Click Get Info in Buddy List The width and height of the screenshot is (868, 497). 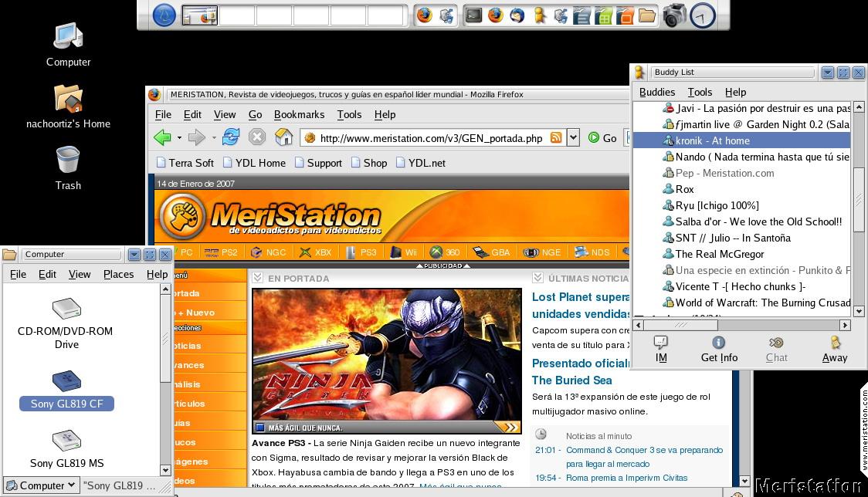pyautogui.click(x=719, y=350)
